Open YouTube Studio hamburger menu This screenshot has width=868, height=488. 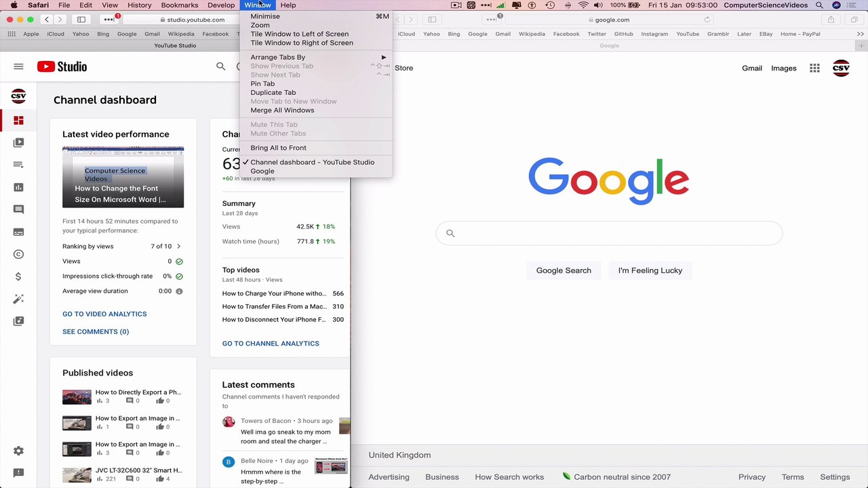point(18,66)
